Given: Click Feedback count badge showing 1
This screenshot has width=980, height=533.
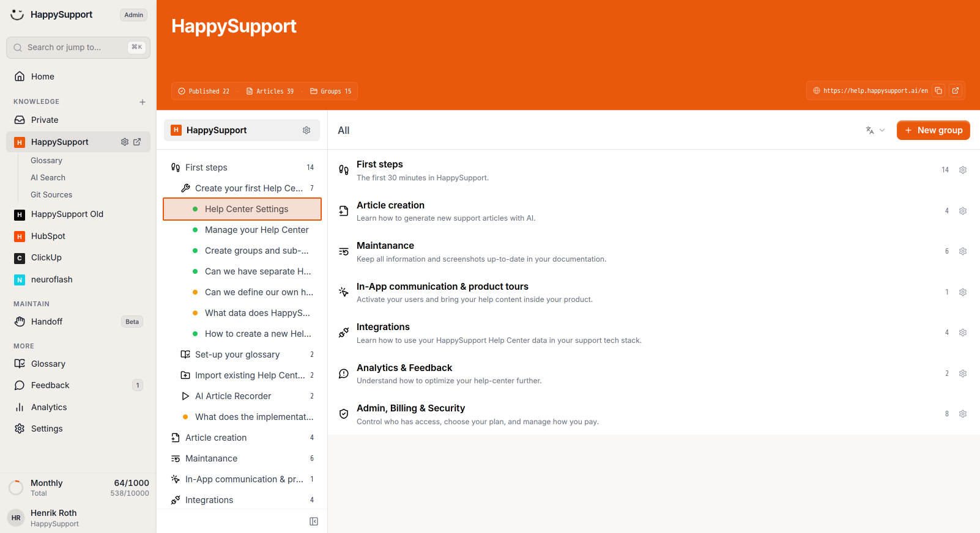Looking at the screenshot, I should click(x=138, y=385).
